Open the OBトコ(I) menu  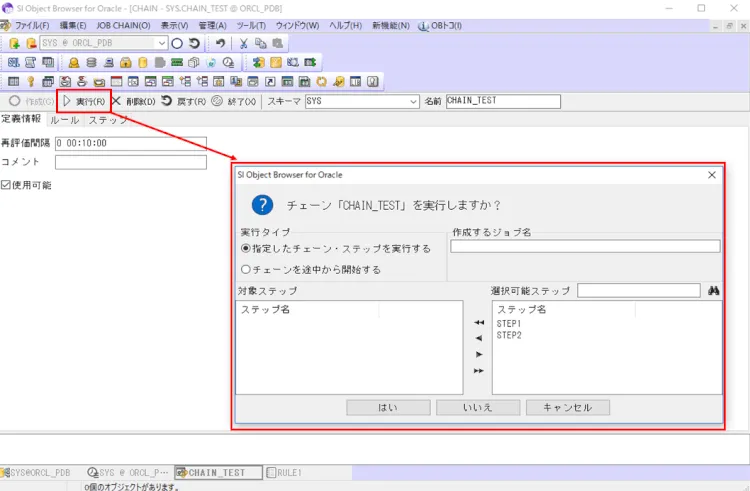coord(440,25)
